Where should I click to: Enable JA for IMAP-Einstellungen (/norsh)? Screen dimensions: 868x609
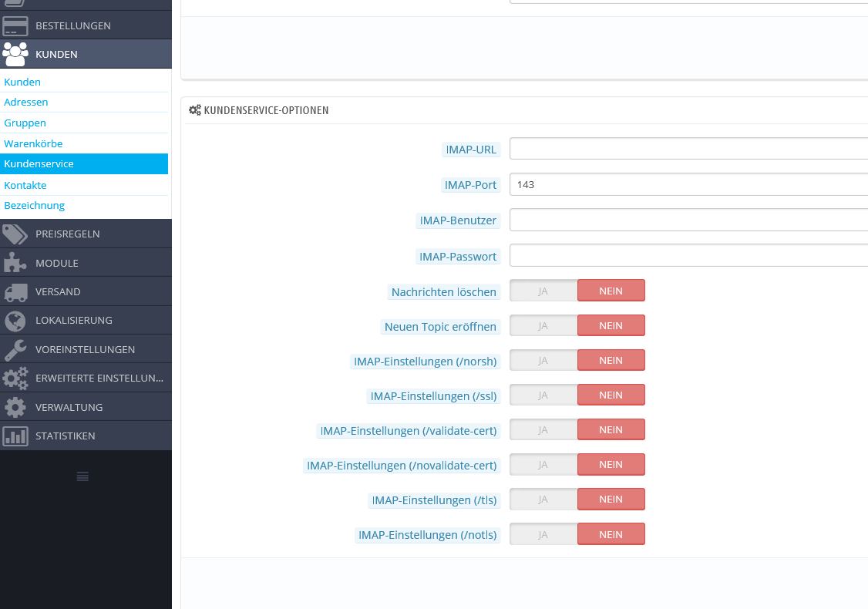pyautogui.click(x=543, y=361)
